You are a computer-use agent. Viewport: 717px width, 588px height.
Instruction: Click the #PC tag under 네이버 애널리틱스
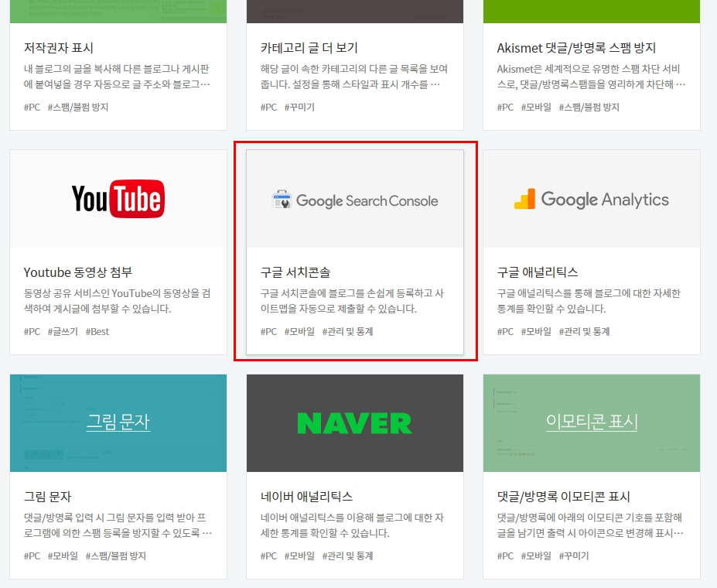click(269, 556)
